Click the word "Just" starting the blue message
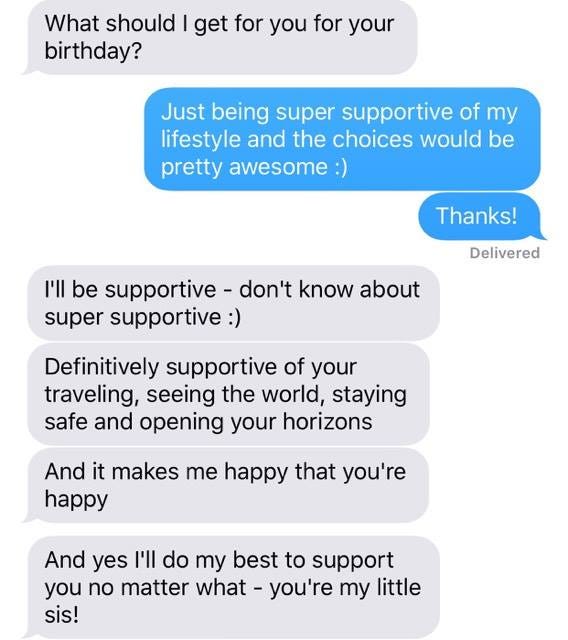Image resolution: width=568 pixels, height=640 pixels. [182, 112]
